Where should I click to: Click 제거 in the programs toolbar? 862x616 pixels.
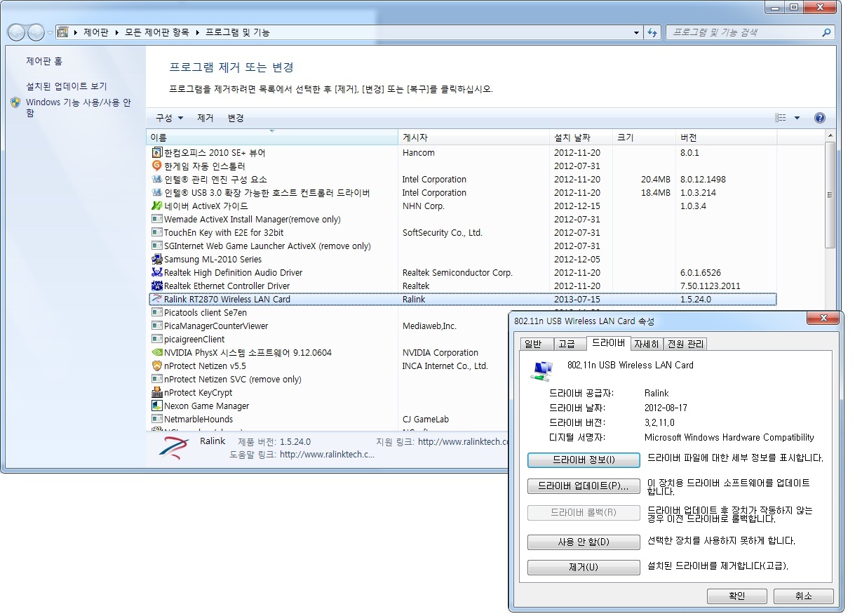[206, 119]
